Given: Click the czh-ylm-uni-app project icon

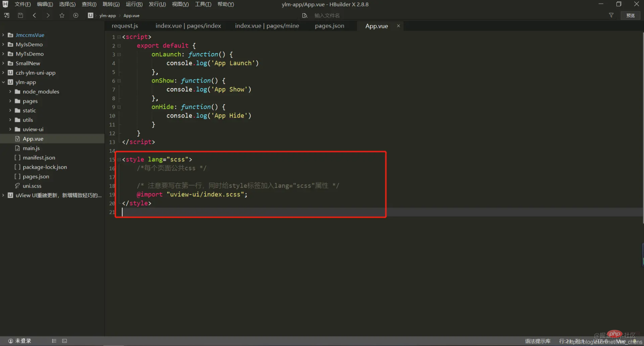Looking at the screenshot, I should 10,73.
